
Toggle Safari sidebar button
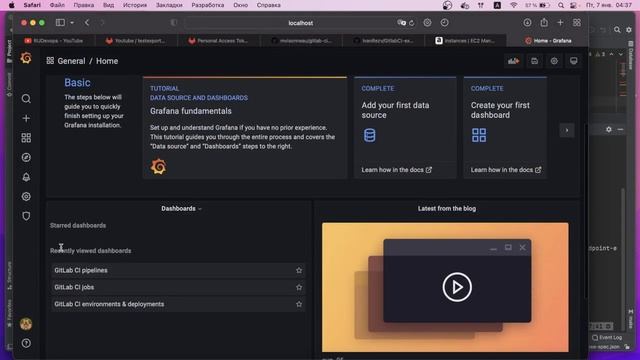[x=60, y=23]
